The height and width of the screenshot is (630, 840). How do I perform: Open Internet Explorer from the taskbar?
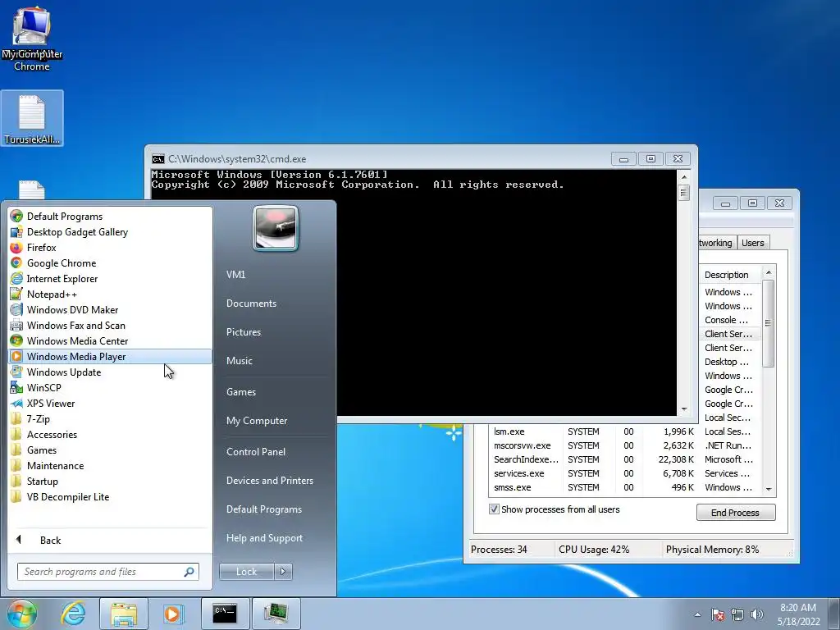coord(73,614)
